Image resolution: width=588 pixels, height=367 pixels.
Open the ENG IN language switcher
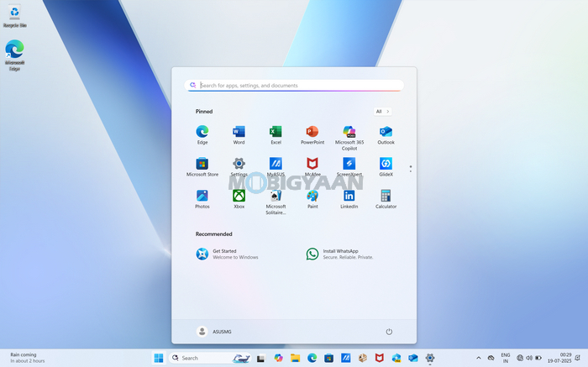[506, 358]
